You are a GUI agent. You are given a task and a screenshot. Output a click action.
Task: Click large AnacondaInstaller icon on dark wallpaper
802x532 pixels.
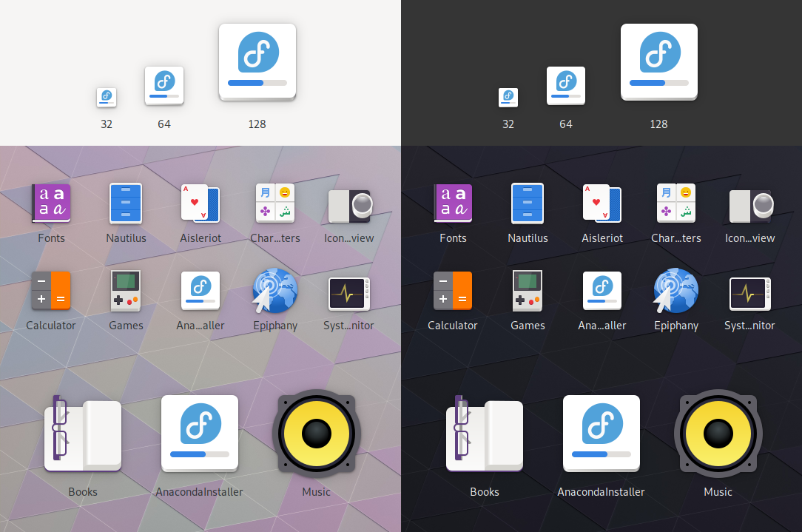click(x=601, y=434)
